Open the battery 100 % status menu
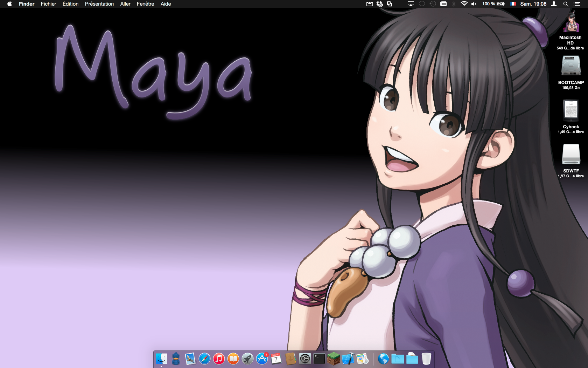 [493, 4]
